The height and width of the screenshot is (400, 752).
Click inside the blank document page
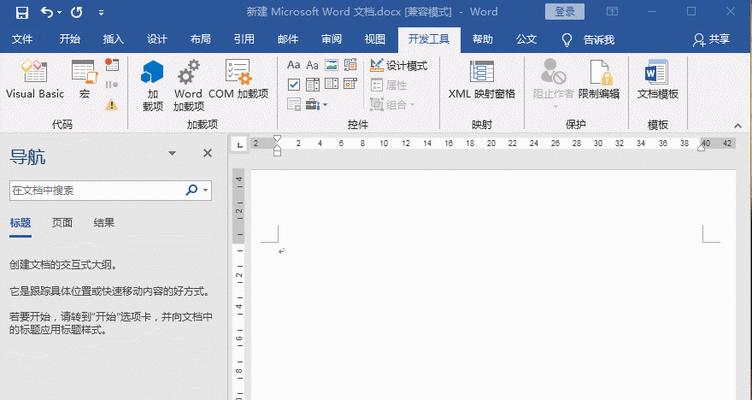pos(494,285)
